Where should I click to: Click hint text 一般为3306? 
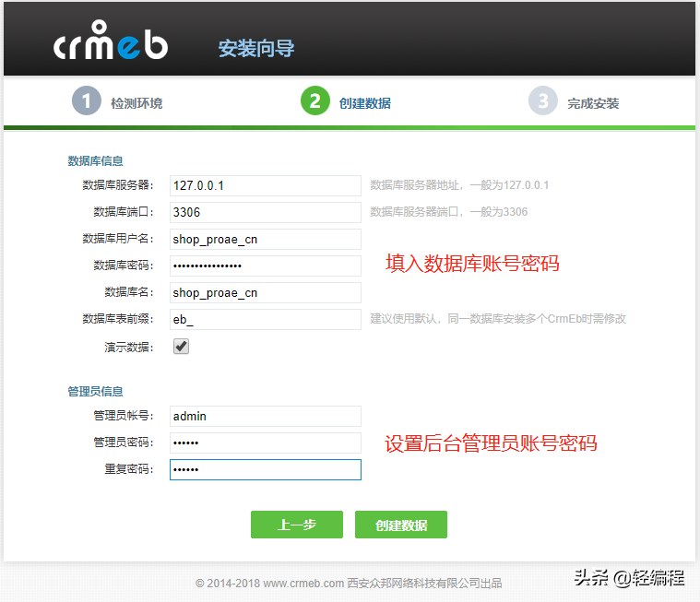[498, 212]
